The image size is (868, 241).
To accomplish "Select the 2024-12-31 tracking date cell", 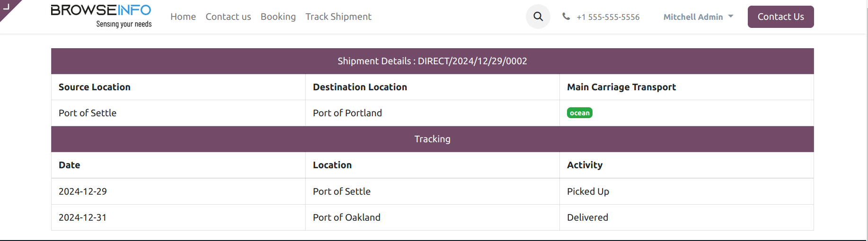I will click(x=178, y=217).
